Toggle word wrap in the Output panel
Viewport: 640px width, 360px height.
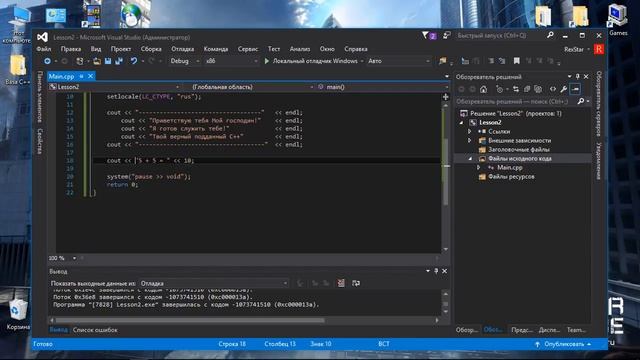(356, 283)
